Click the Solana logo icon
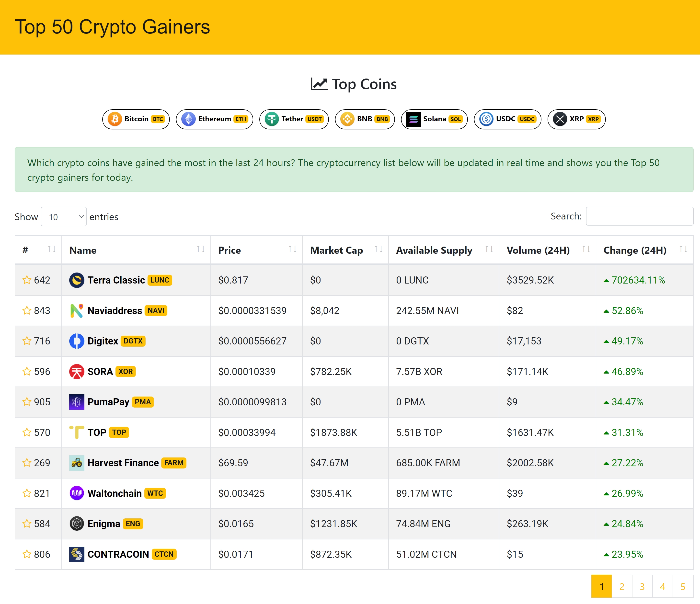This screenshot has height=604, width=700. (413, 119)
